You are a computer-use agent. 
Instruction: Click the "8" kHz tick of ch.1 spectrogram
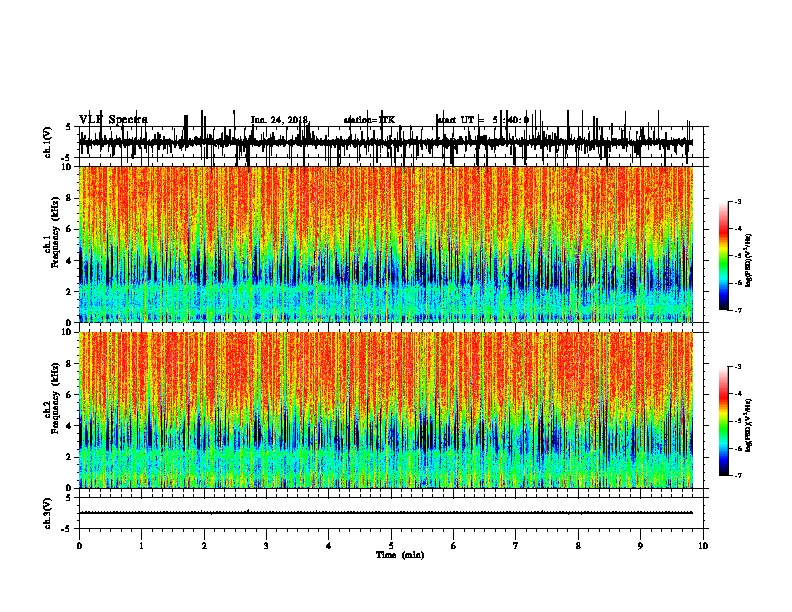point(70,198)
